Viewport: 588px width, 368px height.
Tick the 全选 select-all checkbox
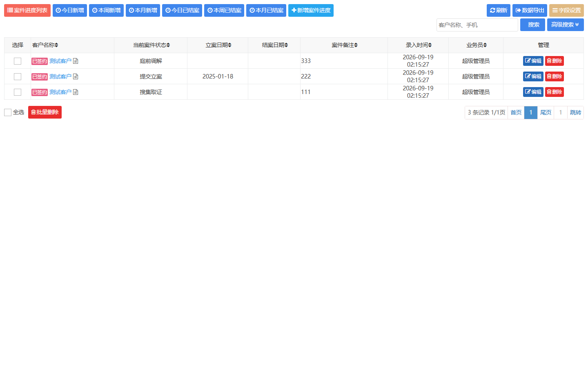[x=8, y=112]
